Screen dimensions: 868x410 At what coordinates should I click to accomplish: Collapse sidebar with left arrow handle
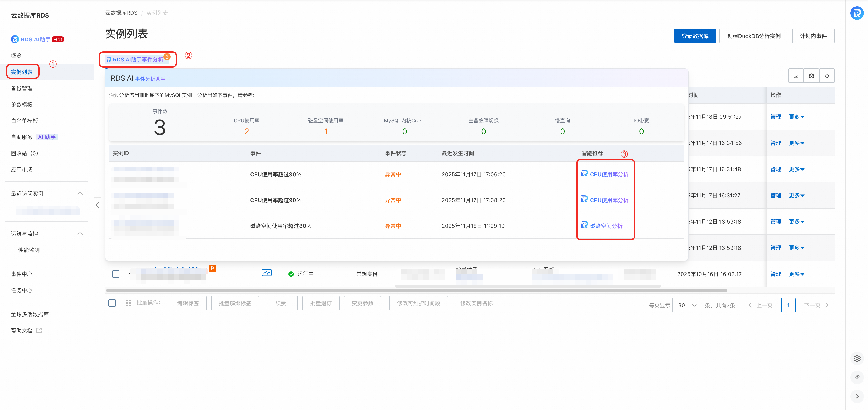(x=97, y=205)
